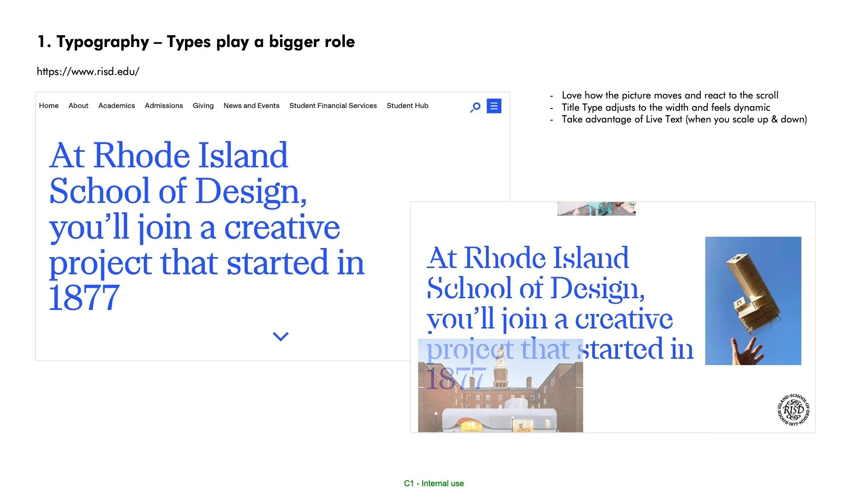Open the Home menu item
Screen dimensions: 868x488
[x=49, y=106]
